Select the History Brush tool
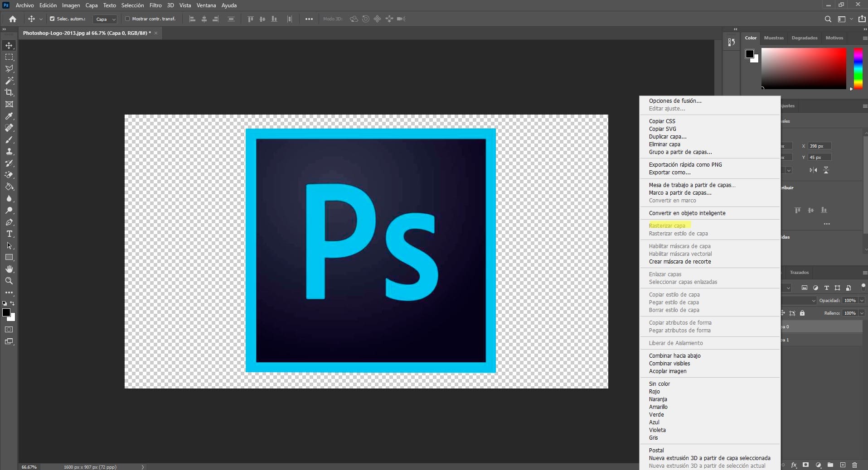The height and width of the screenshot is (470, 868). click(x=9, y=163)
